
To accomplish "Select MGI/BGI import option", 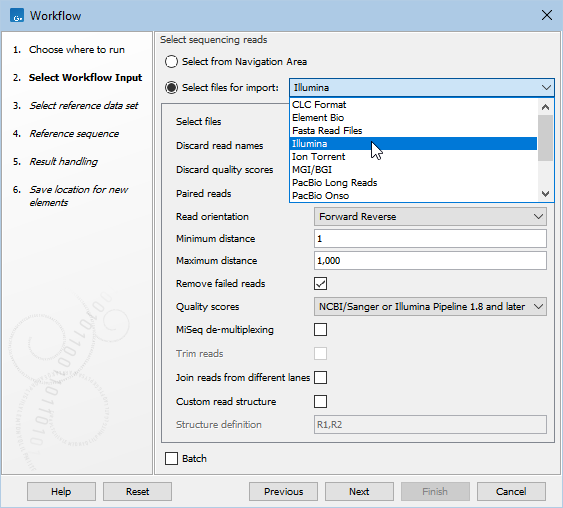I will click(x=413, y=169).
